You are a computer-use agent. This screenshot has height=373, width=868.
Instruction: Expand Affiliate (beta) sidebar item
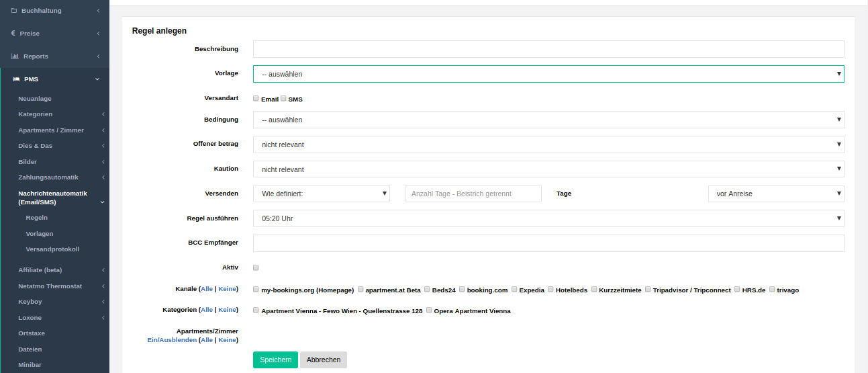60,270
